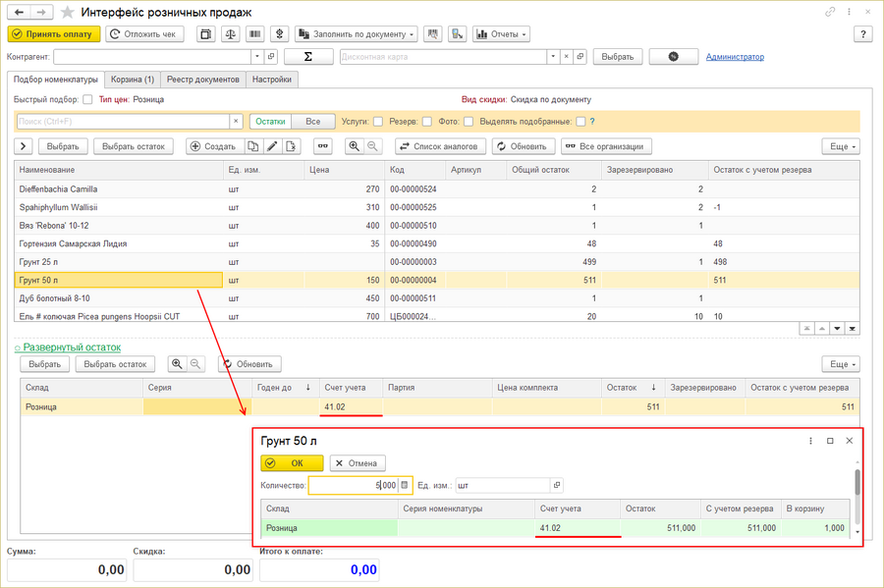Click the scales (weighing) toolbar icon

pos(231,34)
